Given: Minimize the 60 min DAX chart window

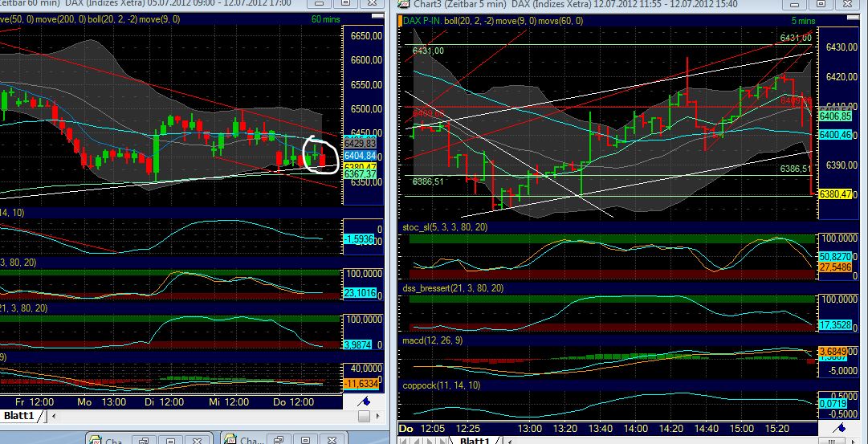Looking at the screenshot, I should click(320, 2).
